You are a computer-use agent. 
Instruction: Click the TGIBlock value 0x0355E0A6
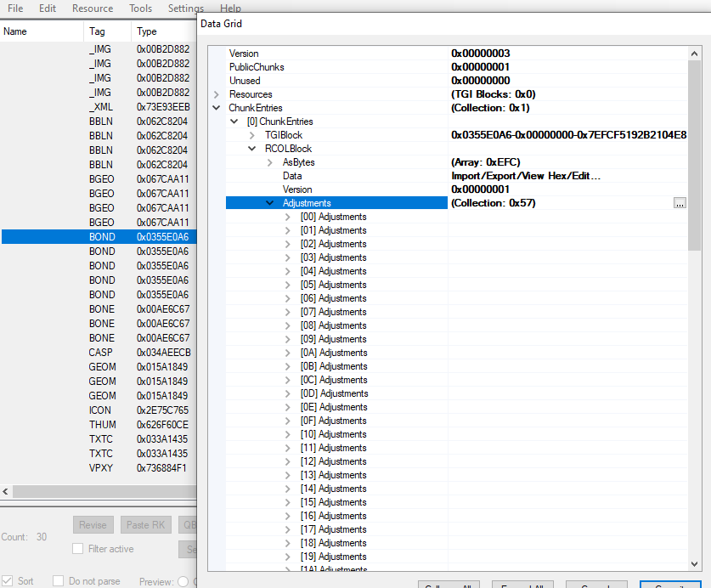tap(568, 135)
